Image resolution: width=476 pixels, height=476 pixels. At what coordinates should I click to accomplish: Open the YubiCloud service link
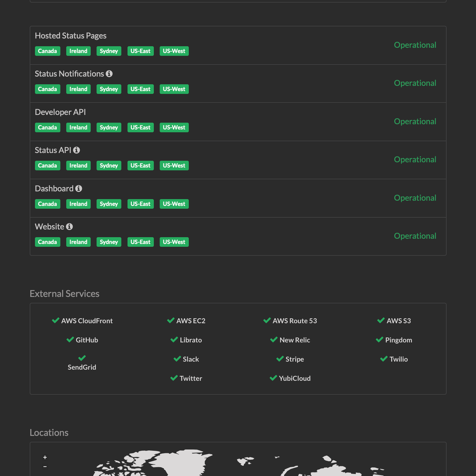click(294, 378)
